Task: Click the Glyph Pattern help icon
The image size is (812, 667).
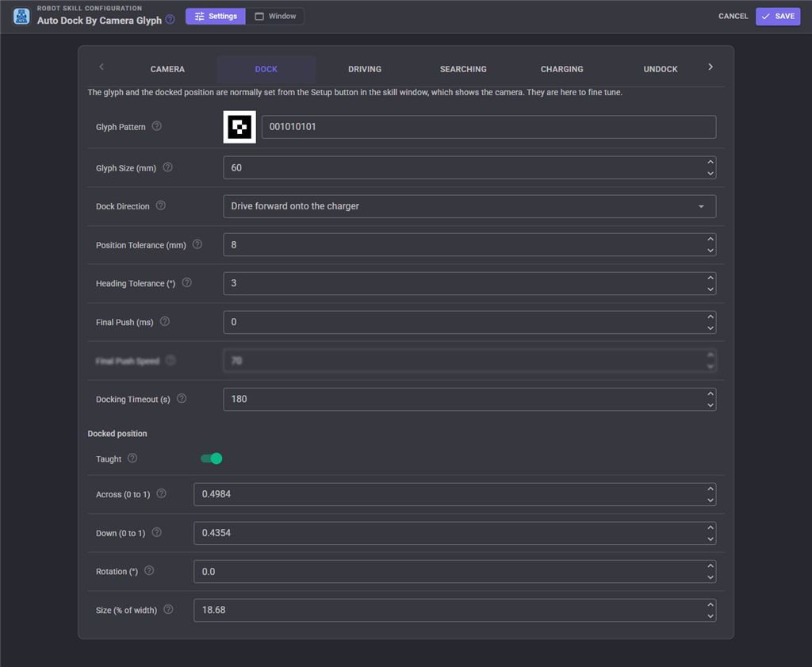Action: tap(156, 126)
